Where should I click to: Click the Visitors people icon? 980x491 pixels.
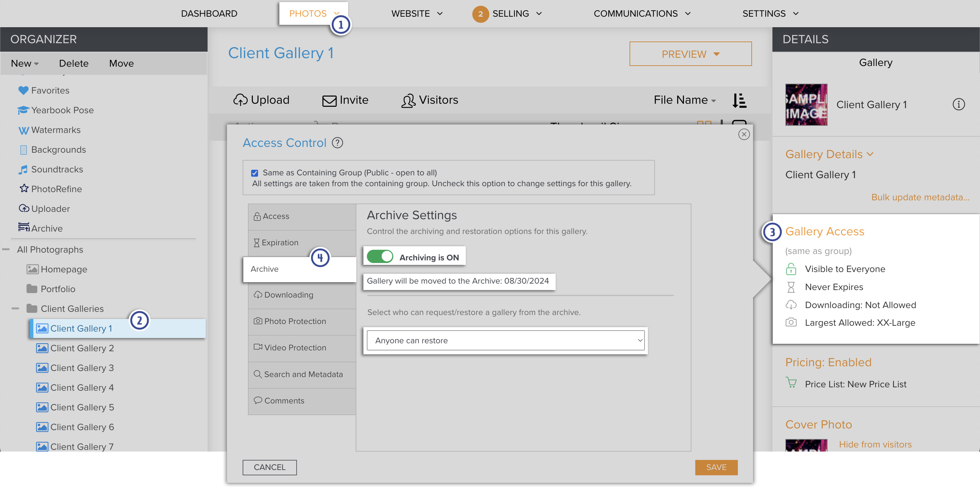[x=409, y=100]
